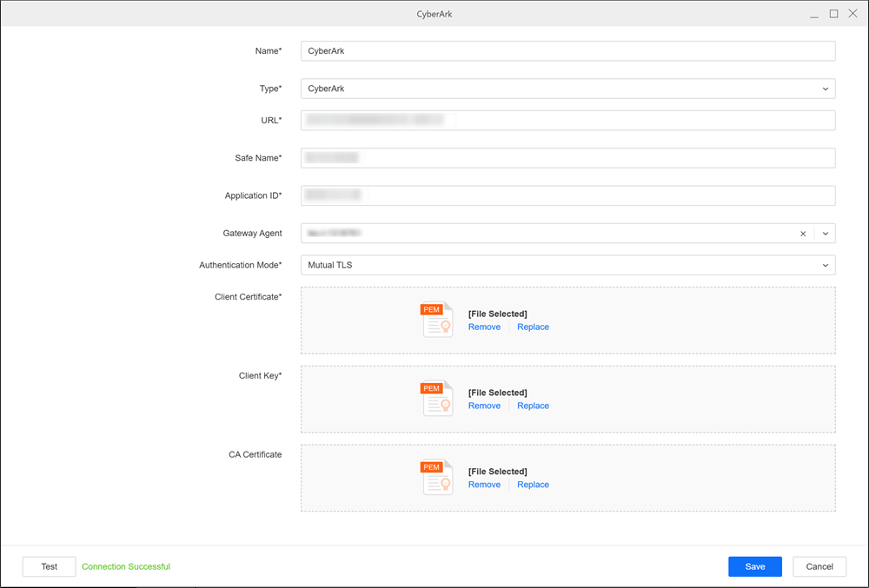Screen dimensions: 869x588
Task: Click the Client Certificate PEM file icon
Action: 437,320
